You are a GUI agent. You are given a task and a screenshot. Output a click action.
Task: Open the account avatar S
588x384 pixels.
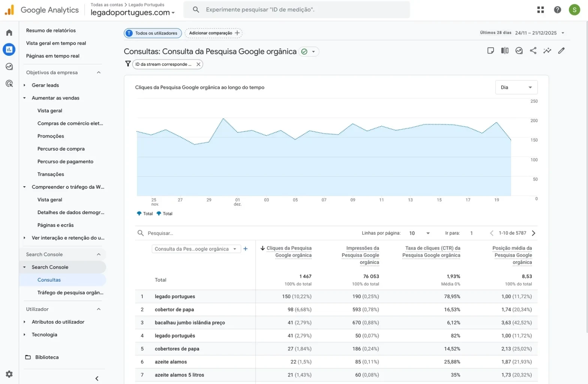(x=574, y=10)
